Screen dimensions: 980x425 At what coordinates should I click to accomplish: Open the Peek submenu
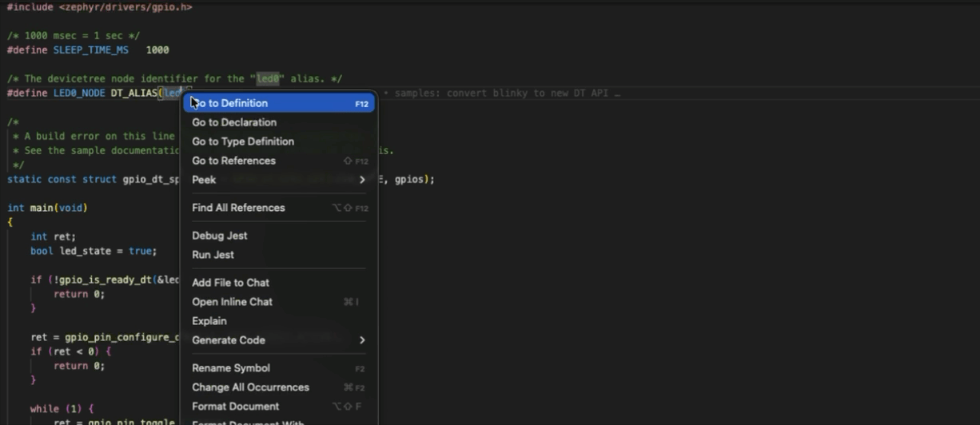pos(279,180)
